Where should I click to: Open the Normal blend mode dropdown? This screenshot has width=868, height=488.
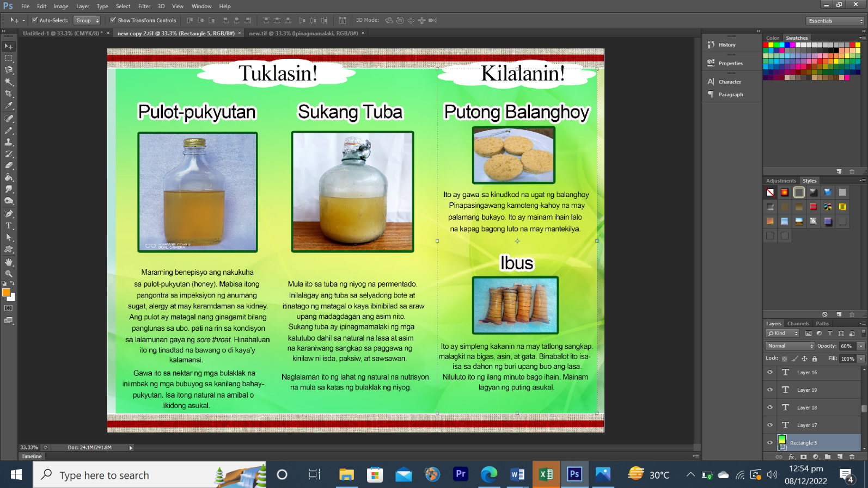[790, 346]
